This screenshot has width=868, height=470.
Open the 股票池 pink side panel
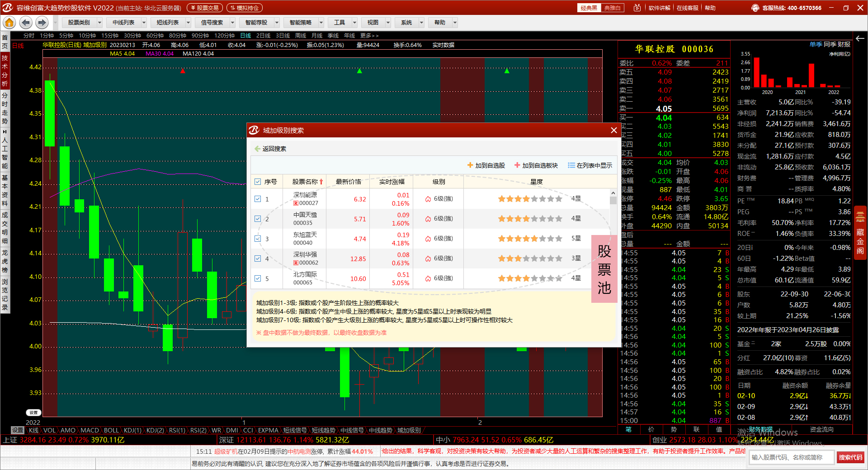604,269
